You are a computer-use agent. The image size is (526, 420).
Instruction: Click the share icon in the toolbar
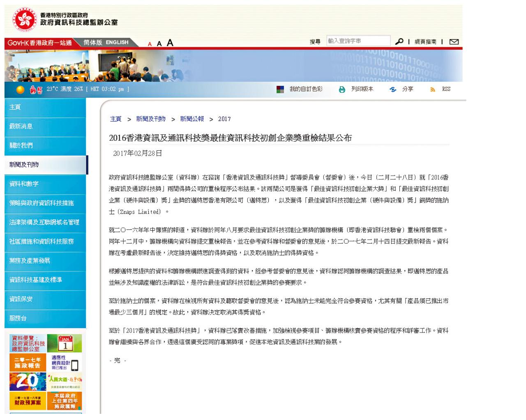[393, 90]
